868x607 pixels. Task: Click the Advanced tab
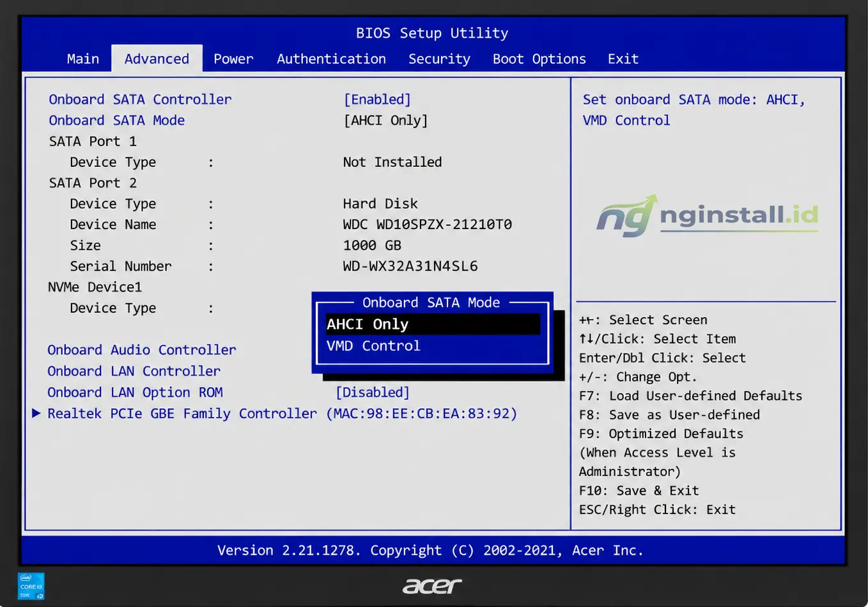click(157, 58)
